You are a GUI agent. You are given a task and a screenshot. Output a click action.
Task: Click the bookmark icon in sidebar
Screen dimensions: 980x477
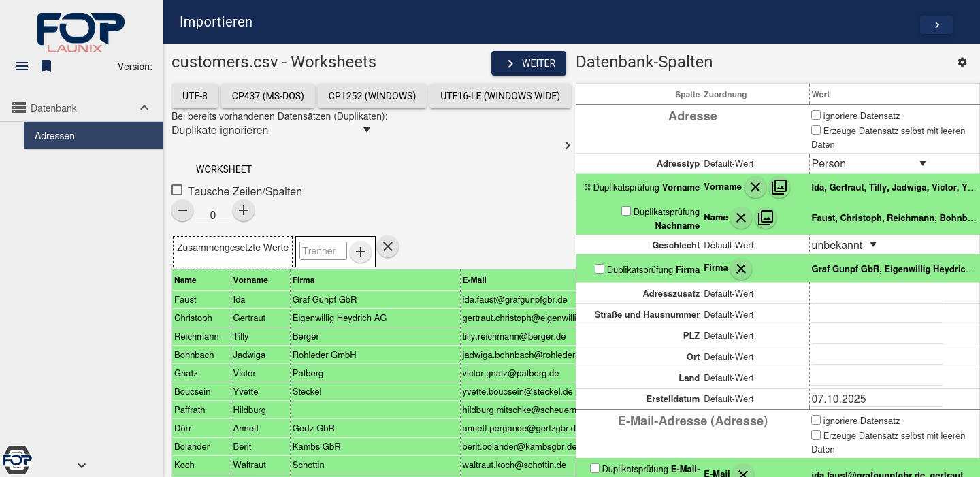46,66
